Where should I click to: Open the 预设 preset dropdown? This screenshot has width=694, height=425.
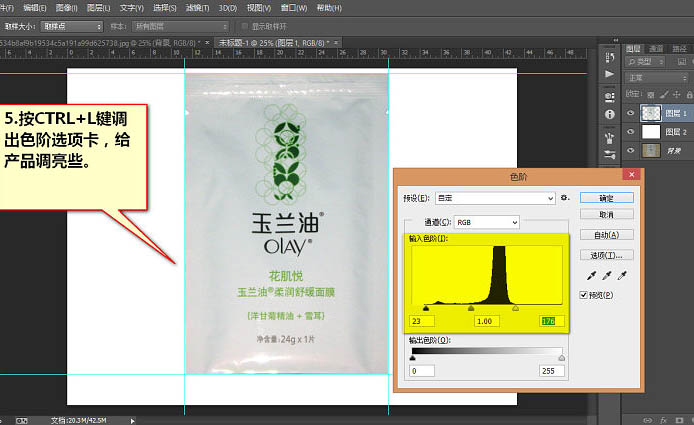click(x=495, y=198)
